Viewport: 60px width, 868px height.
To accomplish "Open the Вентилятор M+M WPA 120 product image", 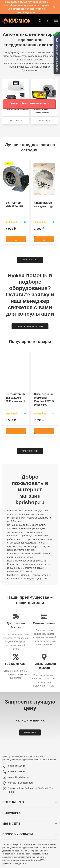I will [16, 180].
